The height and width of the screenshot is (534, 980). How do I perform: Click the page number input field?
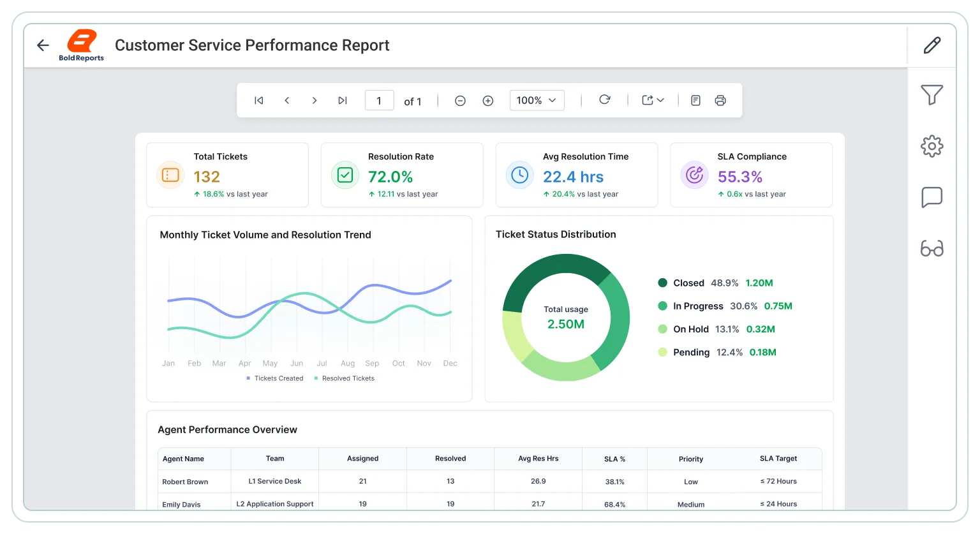[379, 100]
